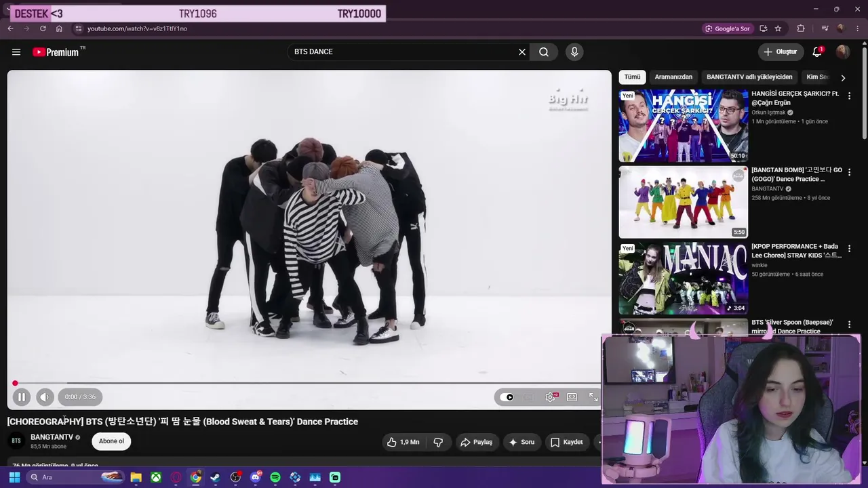Open the Soru ask button
The height and width of the screenshot is (488, 868).
click(x=522, y=442)
